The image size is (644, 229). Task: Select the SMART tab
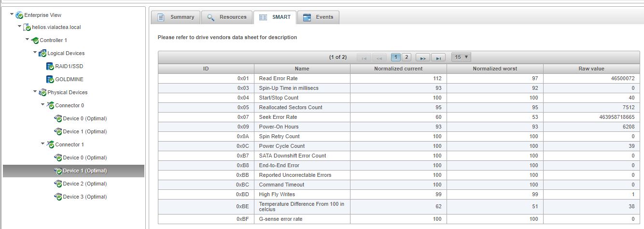click(x=275, y=17)
